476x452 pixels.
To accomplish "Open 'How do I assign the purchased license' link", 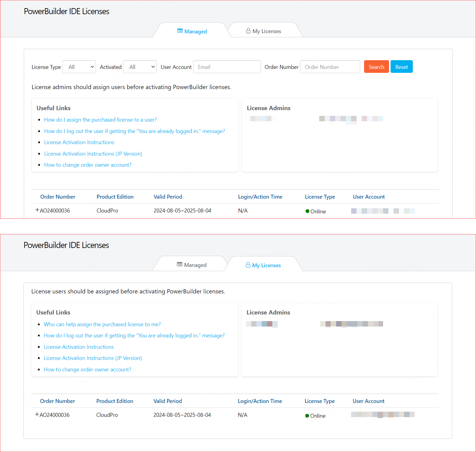I will [100, 120].
